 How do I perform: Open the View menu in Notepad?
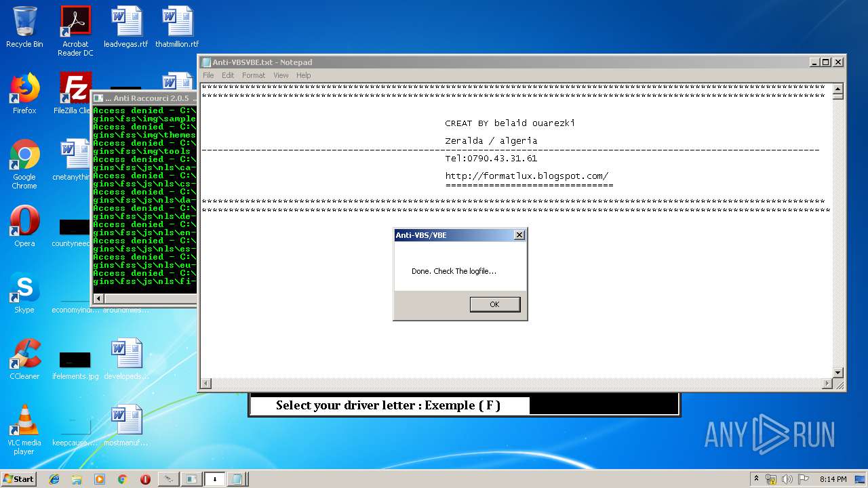281,75
